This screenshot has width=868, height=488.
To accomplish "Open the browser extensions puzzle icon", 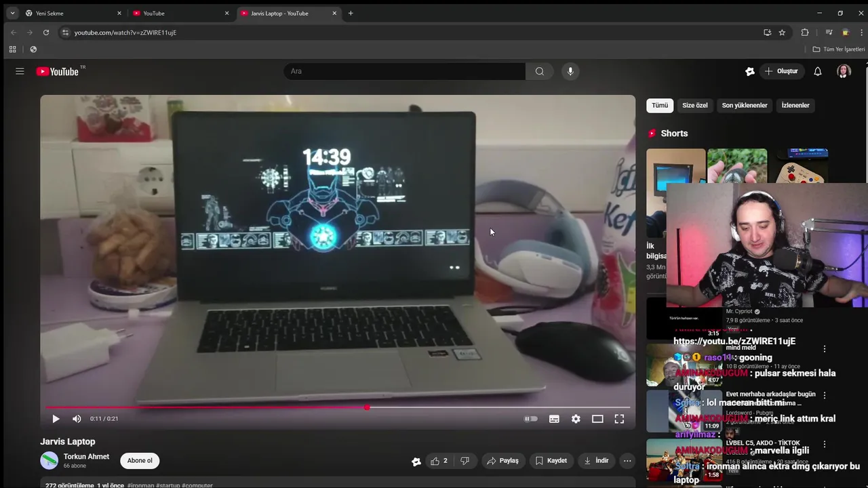I will pos(805,33).
